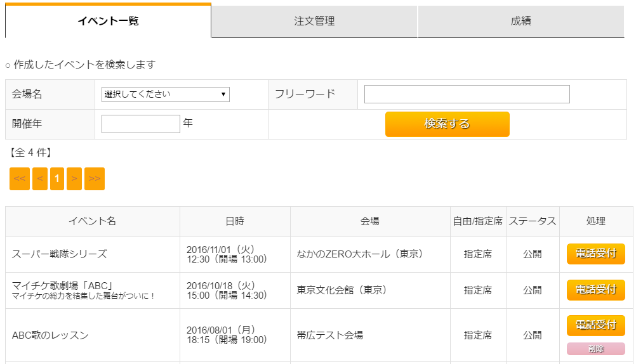The width and height of the screenshot is (636, 364).
Task: Focus the フリーワード text field
Action: pyautogui.click(x=467, y=94)
